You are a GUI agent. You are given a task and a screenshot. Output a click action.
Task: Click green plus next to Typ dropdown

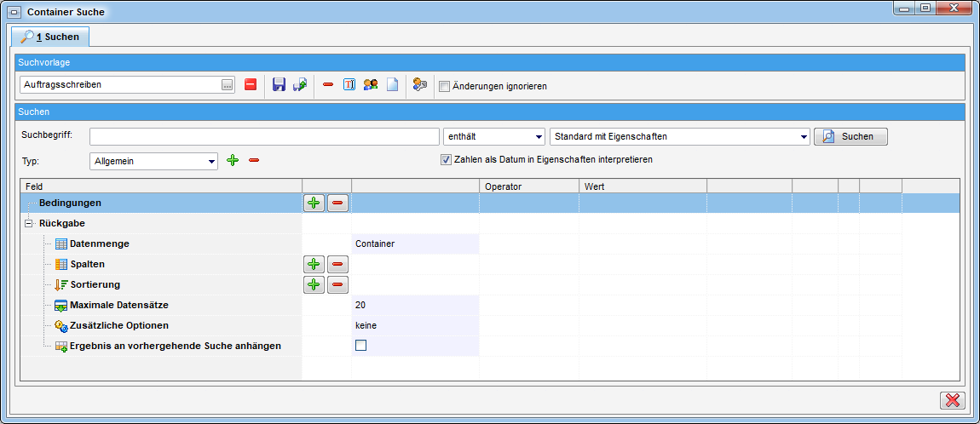coord(232,160)
